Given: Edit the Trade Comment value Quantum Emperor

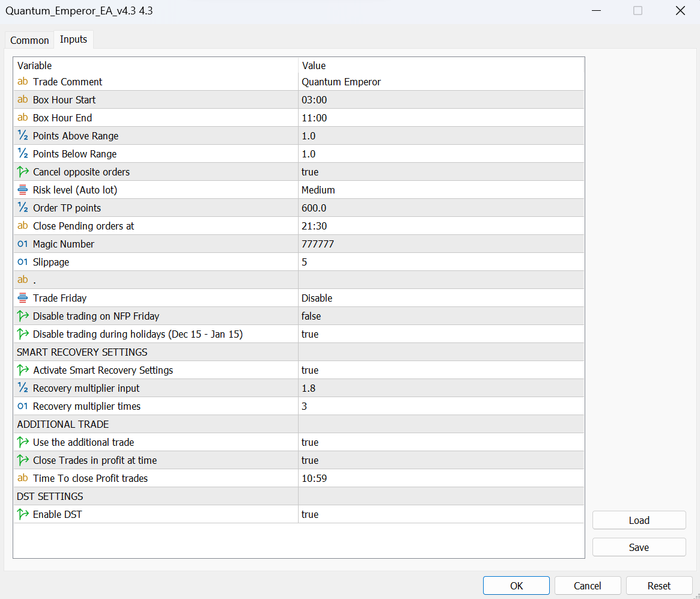Looking at the screenshot, I should 441,82.
